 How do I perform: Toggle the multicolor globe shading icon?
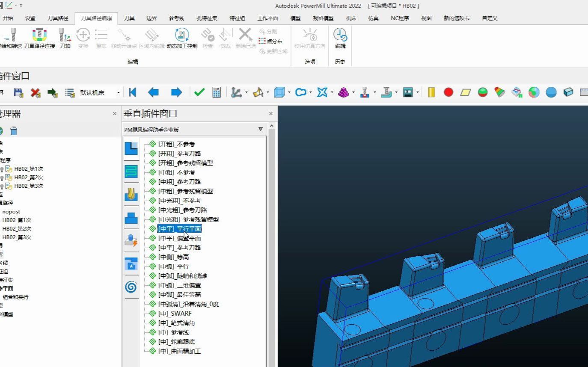click(534, 92)
